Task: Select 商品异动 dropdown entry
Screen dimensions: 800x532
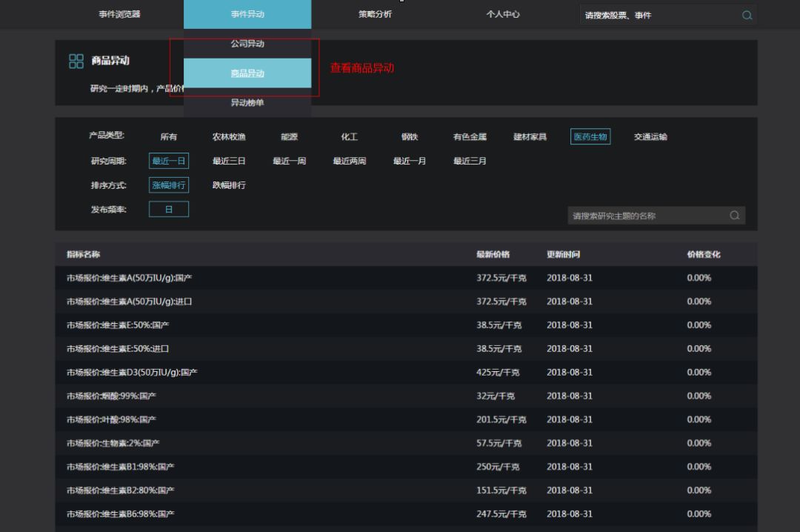Action: [x=247, y=73]
